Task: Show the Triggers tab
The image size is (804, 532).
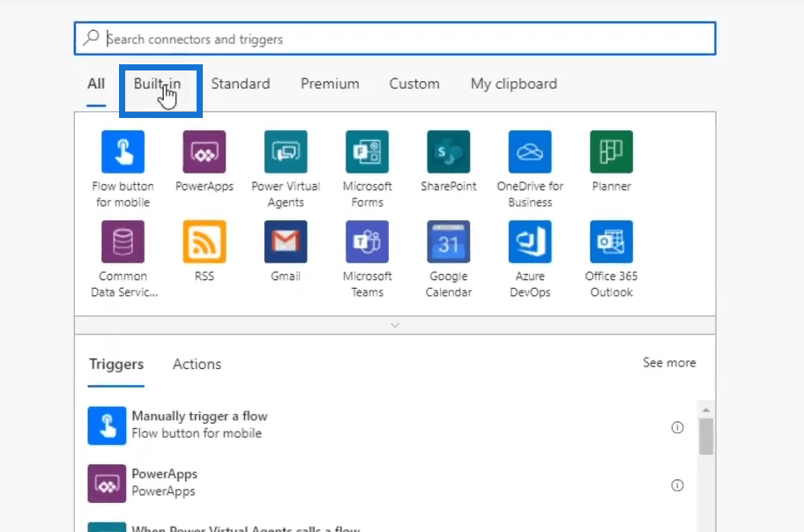Action: tap(116, 364)
